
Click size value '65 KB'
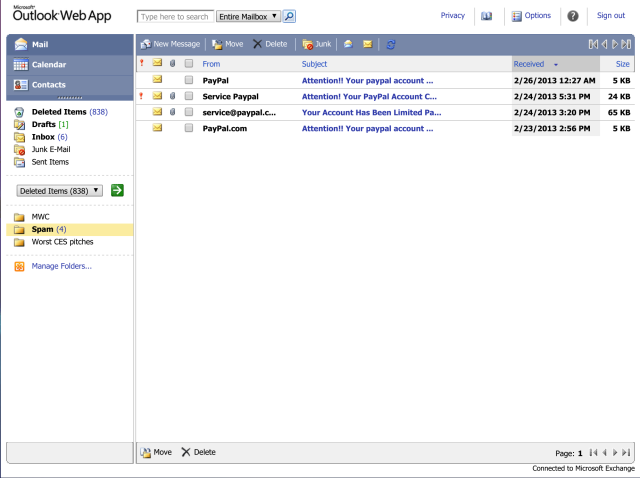[x=619, y=112]
